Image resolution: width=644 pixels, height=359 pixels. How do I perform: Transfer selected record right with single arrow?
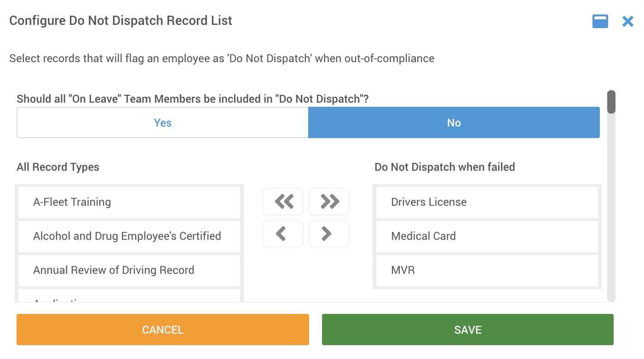329,234
